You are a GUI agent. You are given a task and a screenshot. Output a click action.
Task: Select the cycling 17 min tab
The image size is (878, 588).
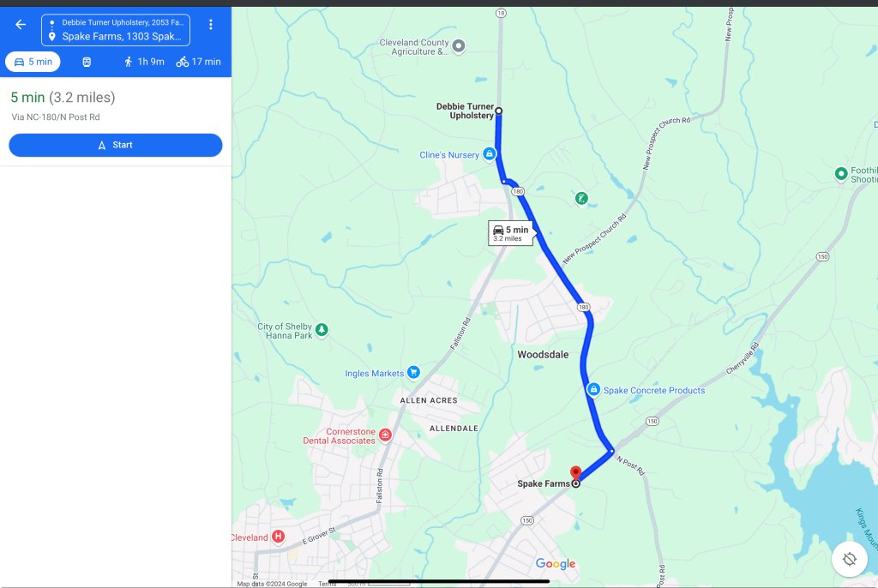pyautogui.click(x=198, y=62)
